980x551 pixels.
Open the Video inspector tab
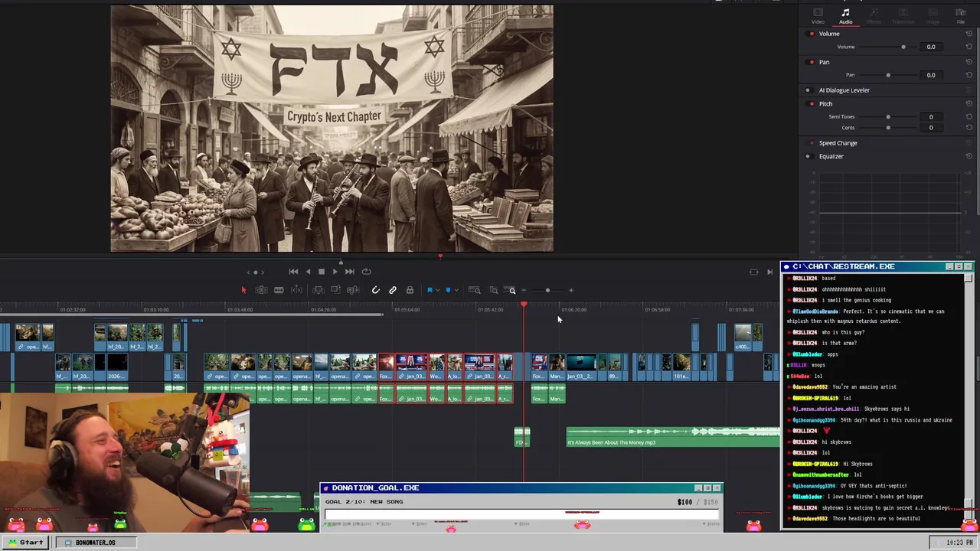pyautogui.click(x=818, y=16)
